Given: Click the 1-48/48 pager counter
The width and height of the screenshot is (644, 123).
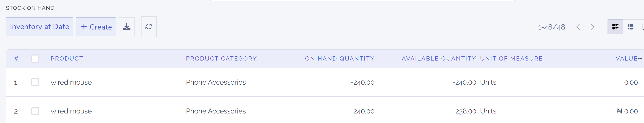Looking at the screenshot, I should 551,27.
